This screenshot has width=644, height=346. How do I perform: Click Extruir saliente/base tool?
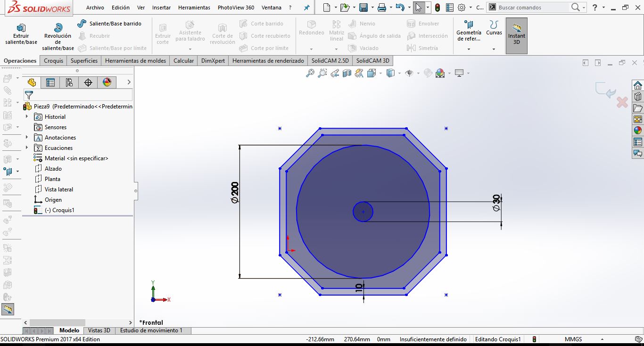21,34
